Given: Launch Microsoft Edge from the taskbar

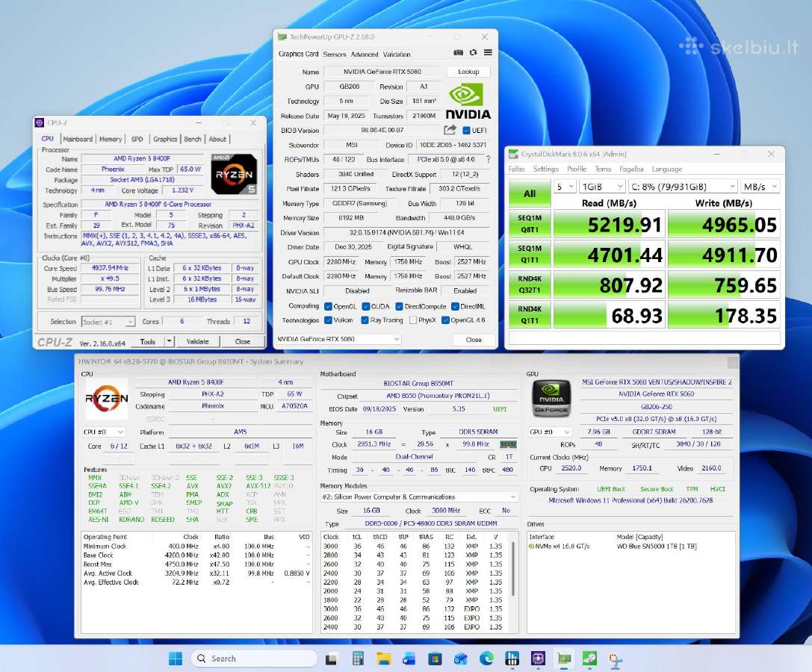Looking at the screenshot, I should (486, 659).
